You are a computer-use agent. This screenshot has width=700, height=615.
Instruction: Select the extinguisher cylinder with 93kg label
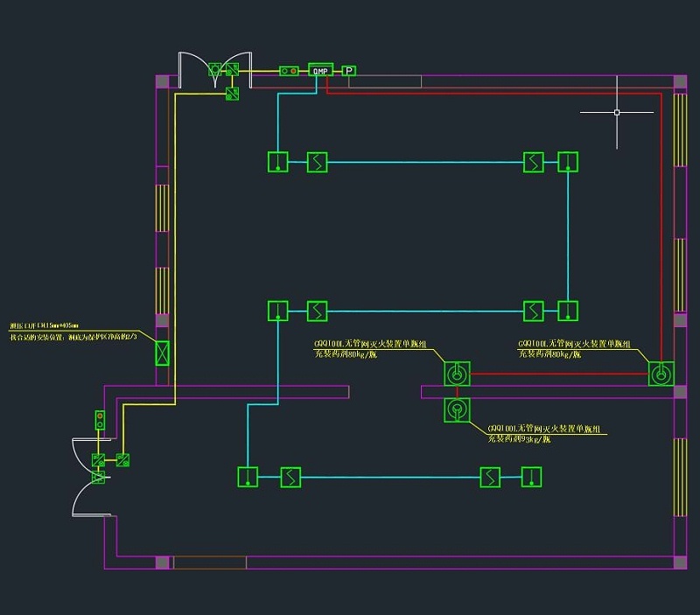457,410
